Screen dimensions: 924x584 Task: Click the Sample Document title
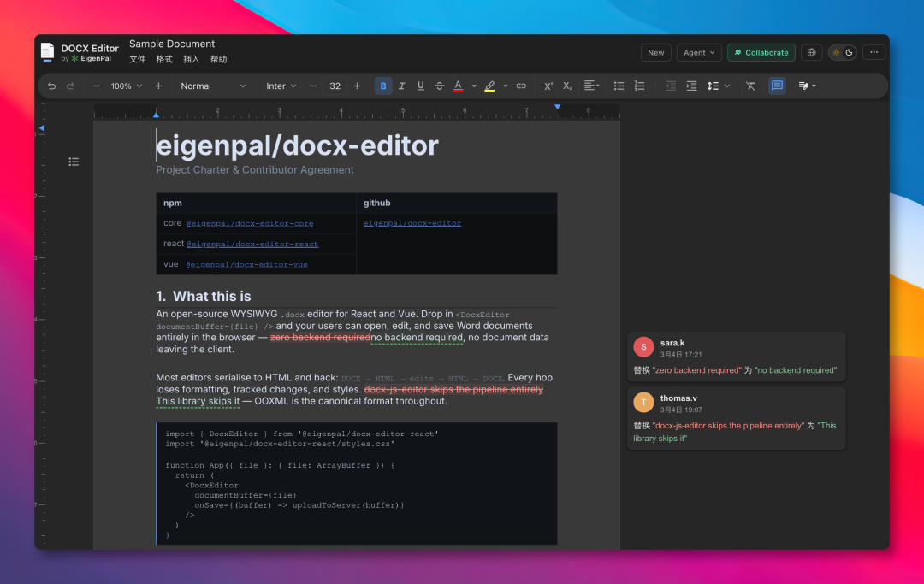pyautogui.click(x=171, y=44)
